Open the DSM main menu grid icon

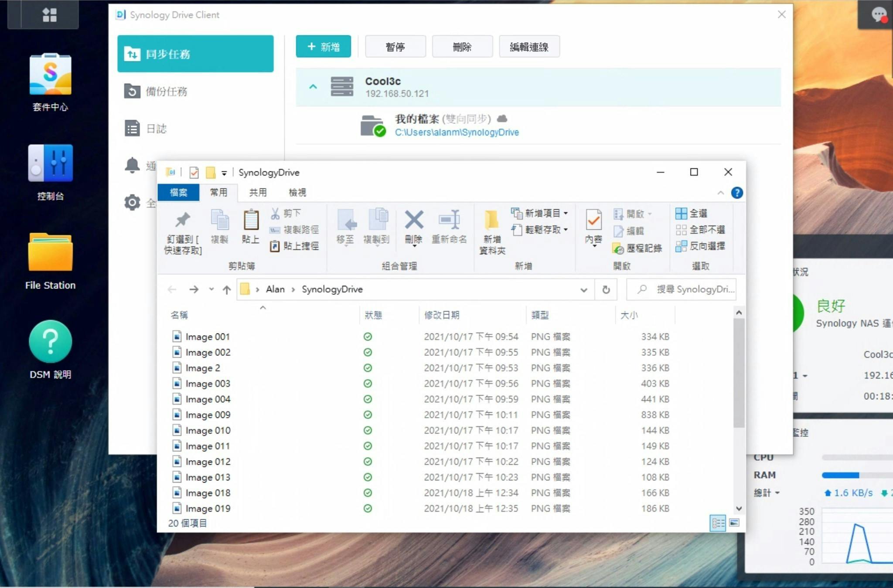(49, 15)
